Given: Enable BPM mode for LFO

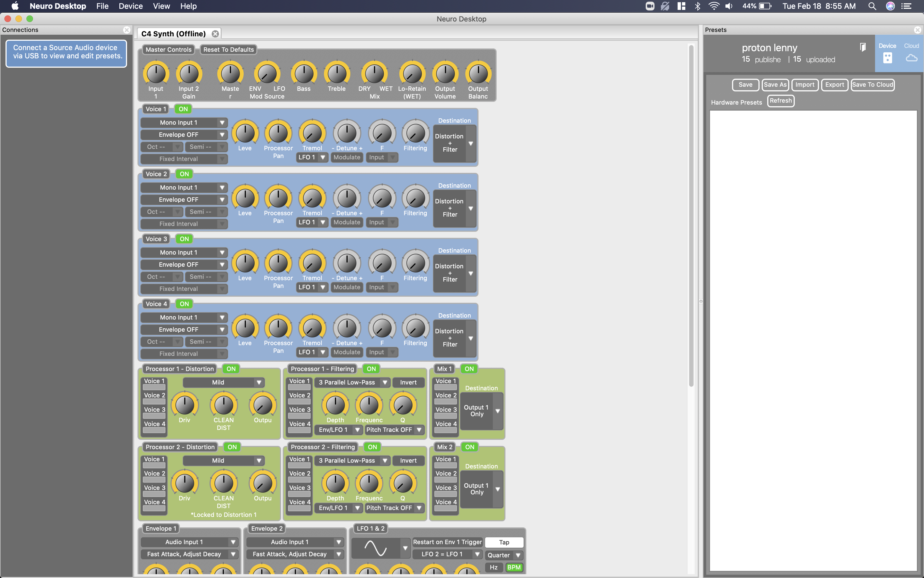Looking at the screenshot, I should [514, 567].
